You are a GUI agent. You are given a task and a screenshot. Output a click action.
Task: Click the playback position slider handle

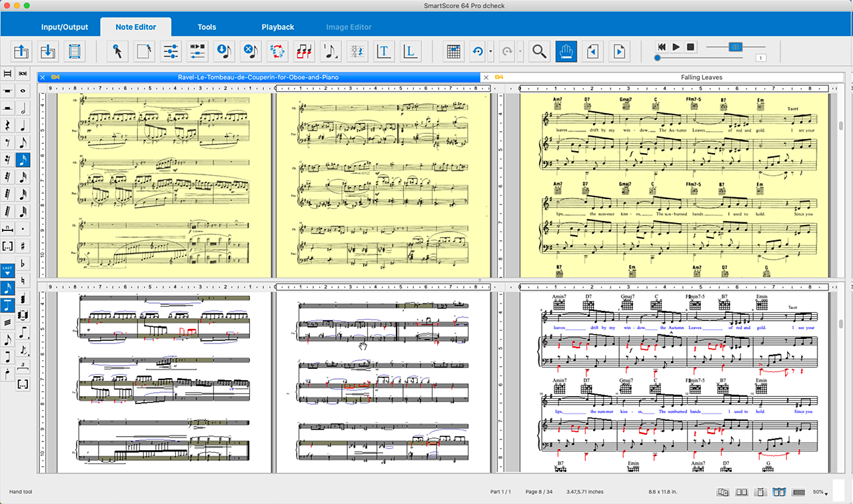point(658,58)
